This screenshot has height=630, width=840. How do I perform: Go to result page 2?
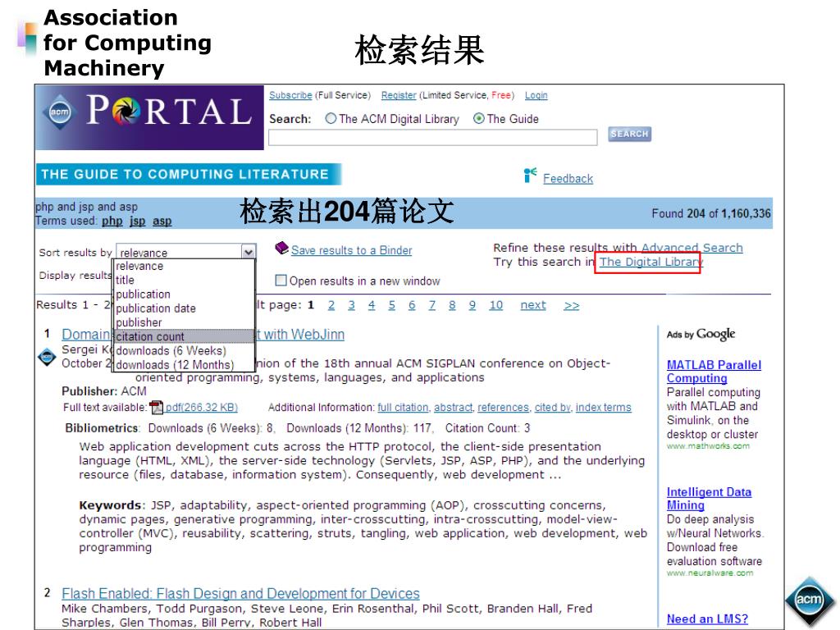pos(331,305)
